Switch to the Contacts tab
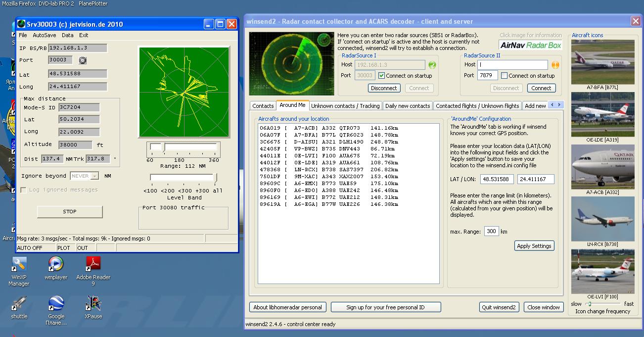The width and height of the screenshot is (644, 337). pos(263,106)
